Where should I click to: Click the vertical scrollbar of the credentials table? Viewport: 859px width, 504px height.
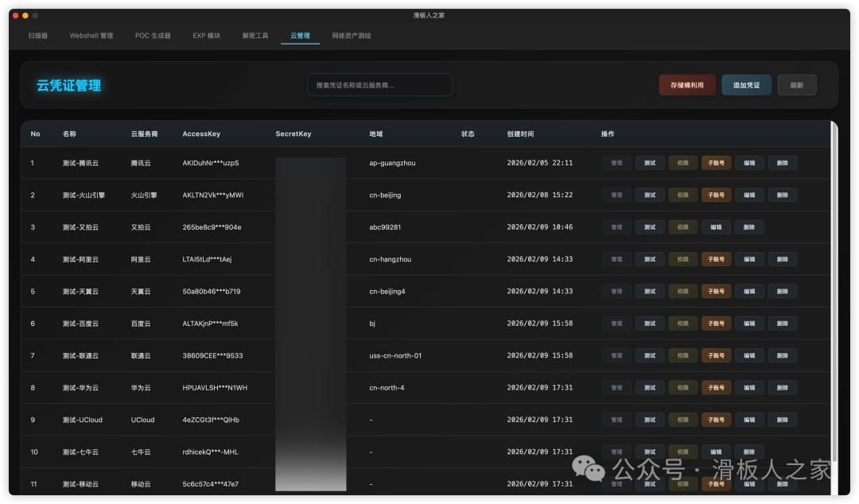[x=834, y=293]
